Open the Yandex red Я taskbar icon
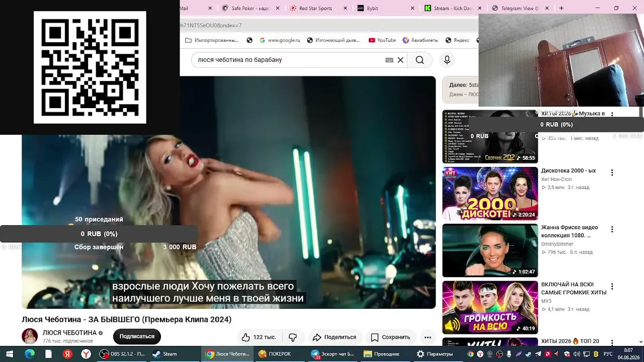The height and width of the screenshot is (362, 644). tap(67, 354)
